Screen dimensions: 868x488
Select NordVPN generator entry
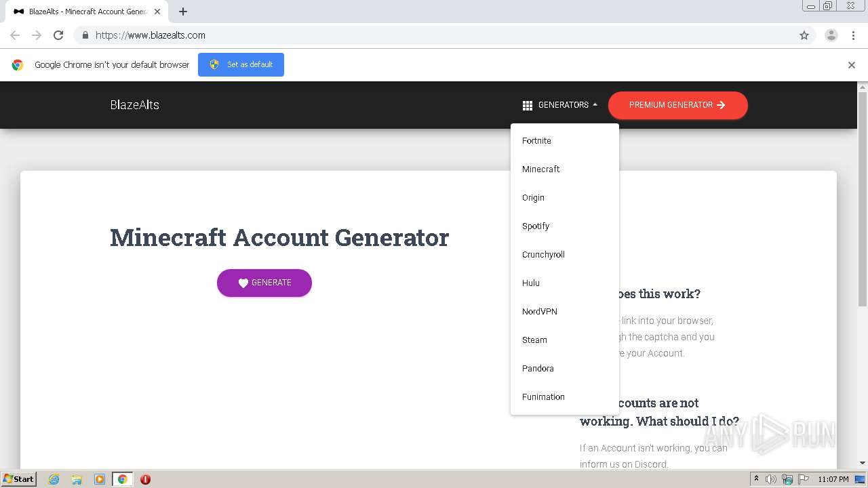pos(565,312)
